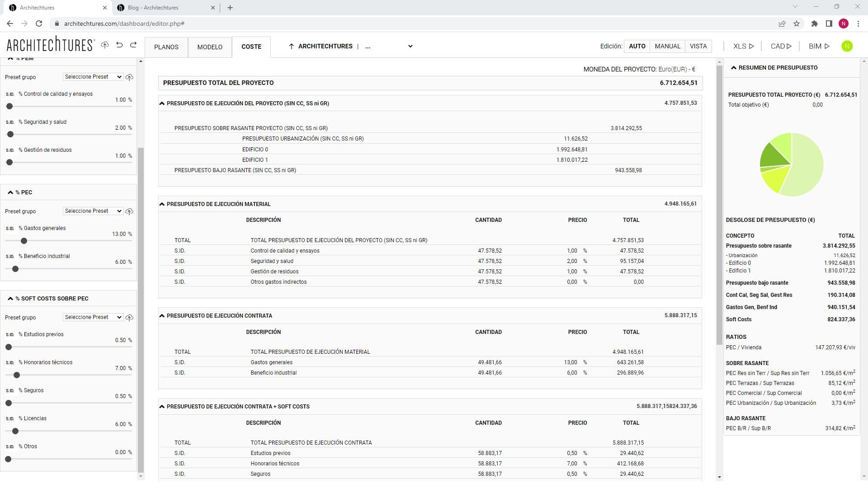Image resolution: width=868 pixels, height=488 pixels.
Task: Click the Blog - Architechtures browser tab
Action: [x=152, y=7]
